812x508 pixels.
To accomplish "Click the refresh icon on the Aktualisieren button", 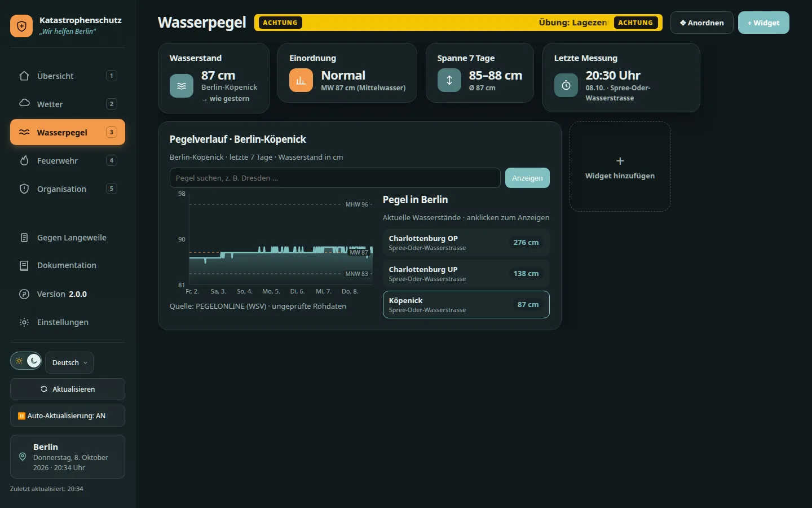I will 44,389.
